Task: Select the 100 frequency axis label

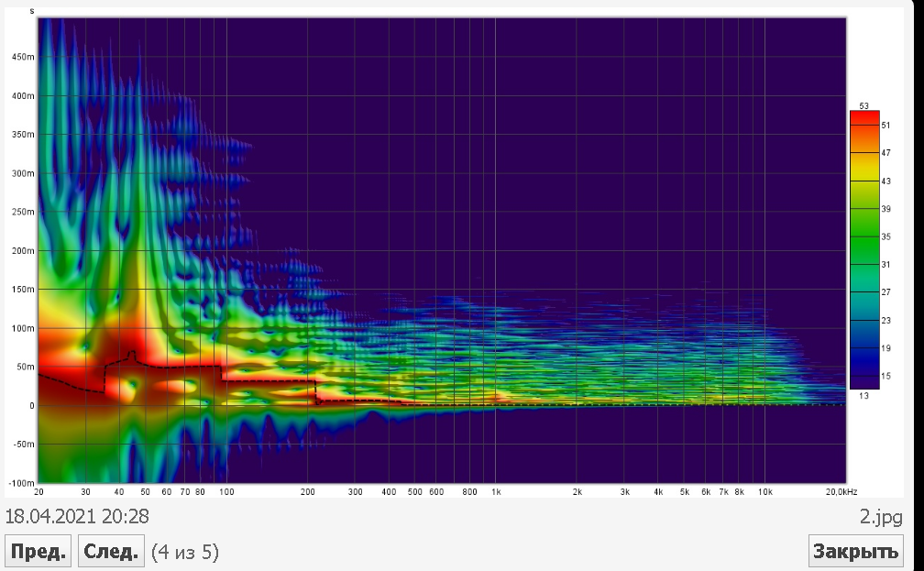Action: tap(226, 491)
